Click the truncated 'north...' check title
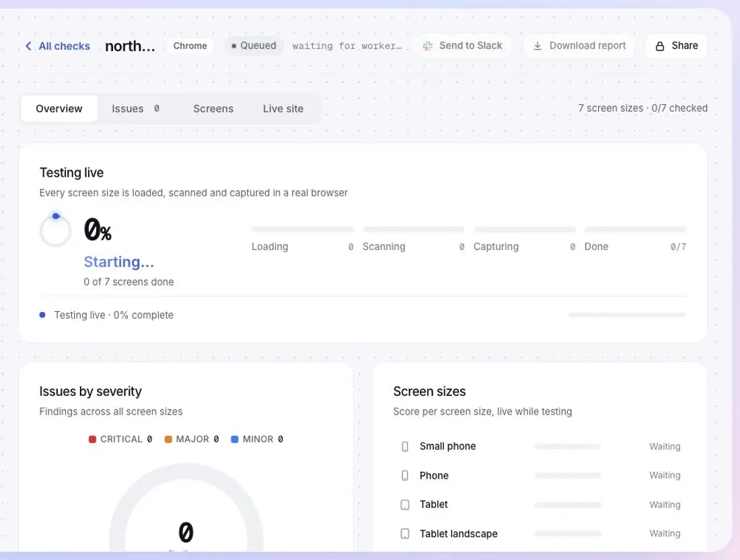The image size is (740, 560). click(x=130, y=46)
